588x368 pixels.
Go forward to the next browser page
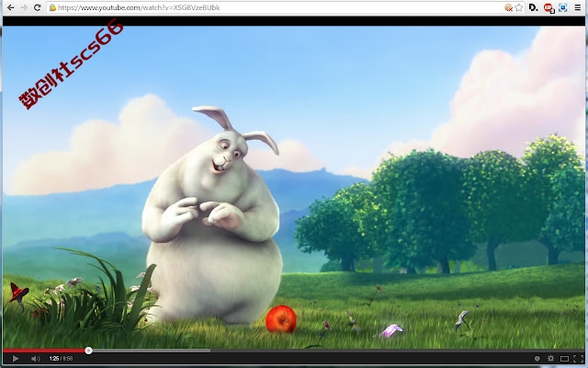24,7
